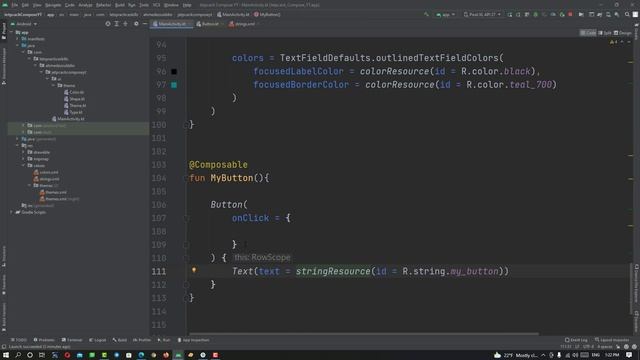Open the Help menu
Screen dimensions: 640x360
coord(187,5)
